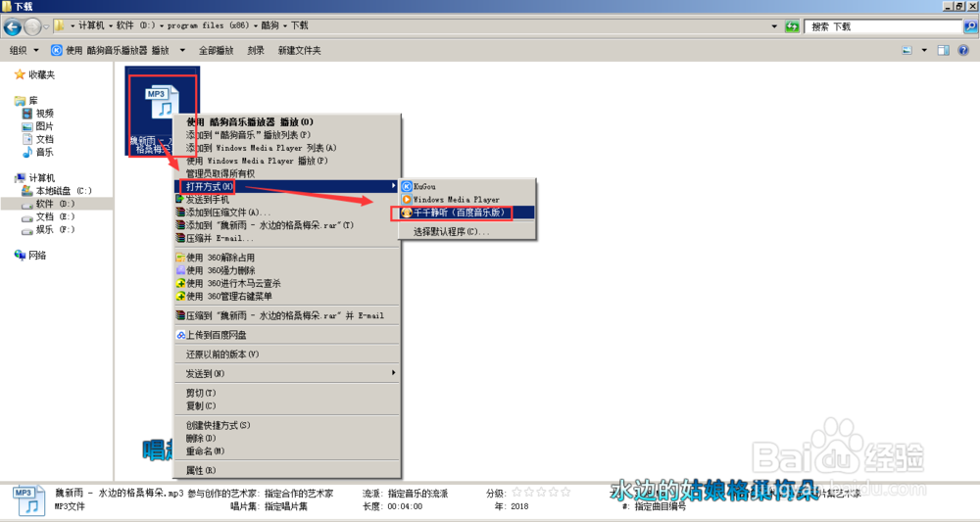Open 软件 (D:) drive in sidebar

pyautogui.click(x=48, y=204)
